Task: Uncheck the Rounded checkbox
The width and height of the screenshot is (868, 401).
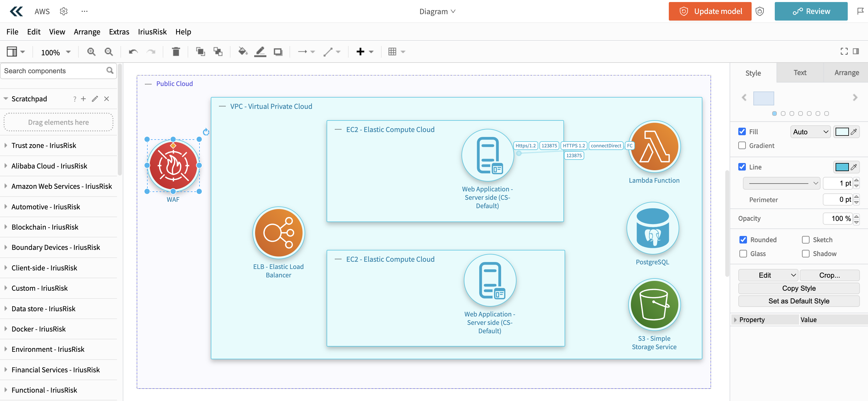Action: pyautogui.click(x=743, y=240)
